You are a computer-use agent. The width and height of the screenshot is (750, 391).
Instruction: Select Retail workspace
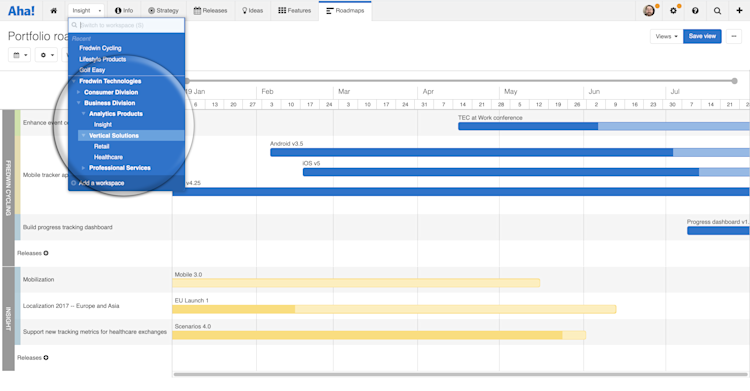pos(101,146)
